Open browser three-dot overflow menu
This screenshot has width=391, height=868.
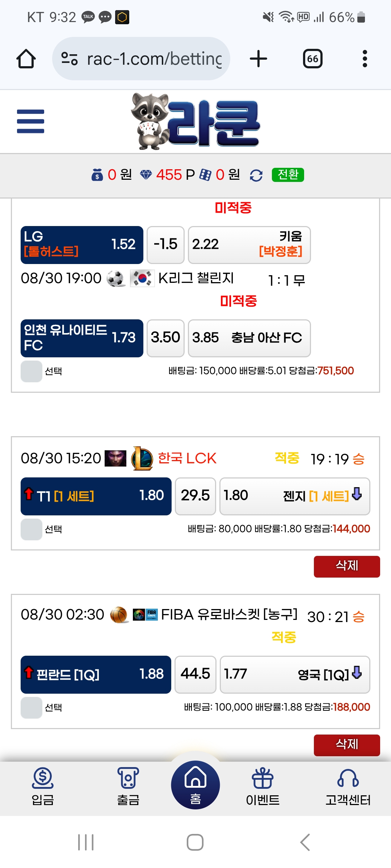[x=365, y=59]
